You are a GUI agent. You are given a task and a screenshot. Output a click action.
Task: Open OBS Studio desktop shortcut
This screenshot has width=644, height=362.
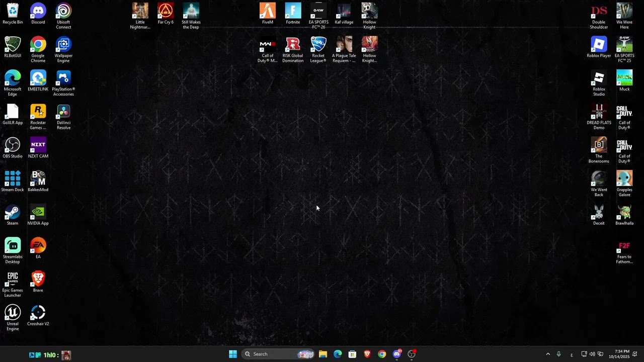(13, 148)
